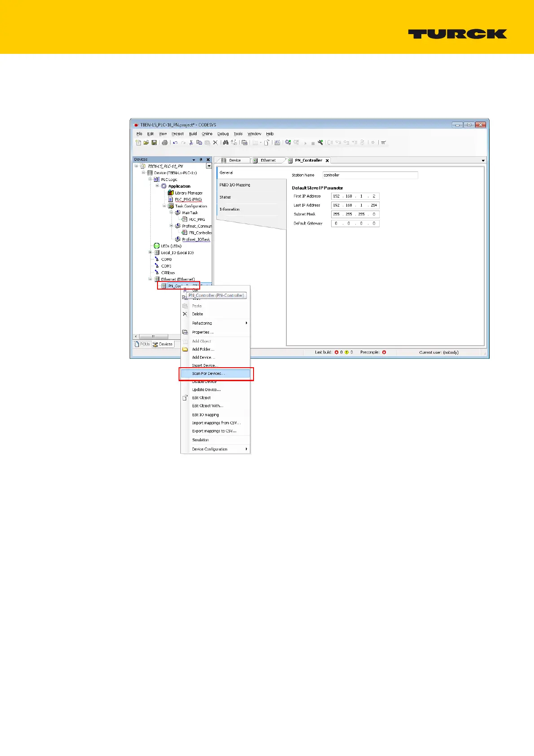Click the yellow warning icon in status bar
This screenshot has height=756, width=534.
point(346,352)
